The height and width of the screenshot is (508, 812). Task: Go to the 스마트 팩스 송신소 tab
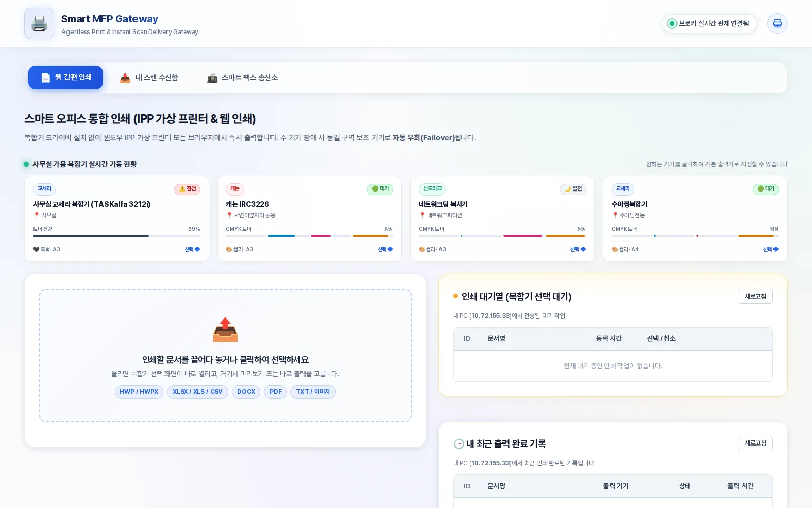(x=242, y=78)
